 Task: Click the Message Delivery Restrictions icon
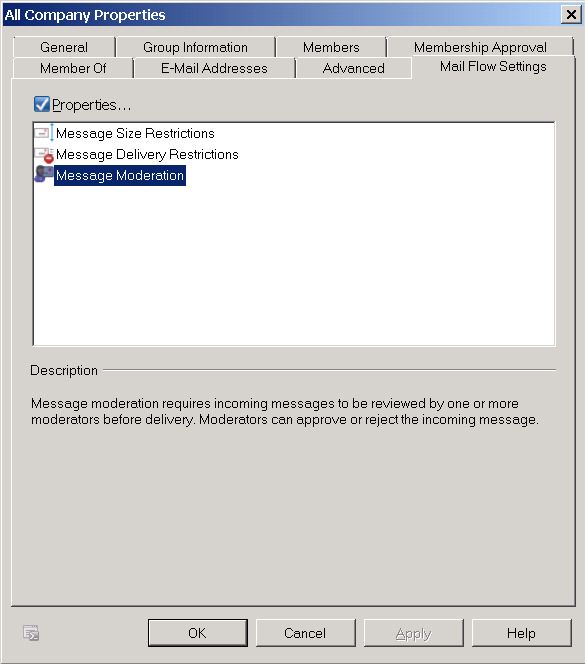pos(44,155)
